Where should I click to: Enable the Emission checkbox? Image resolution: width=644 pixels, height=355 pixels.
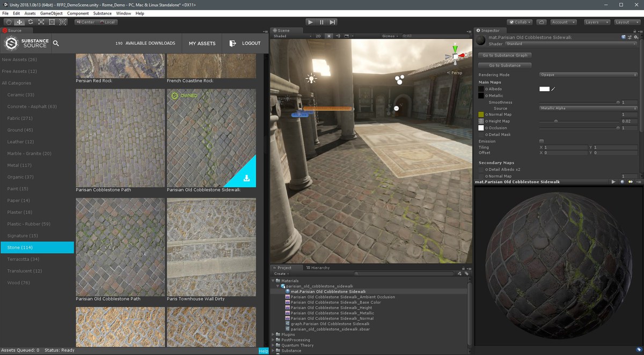[541, 141]
